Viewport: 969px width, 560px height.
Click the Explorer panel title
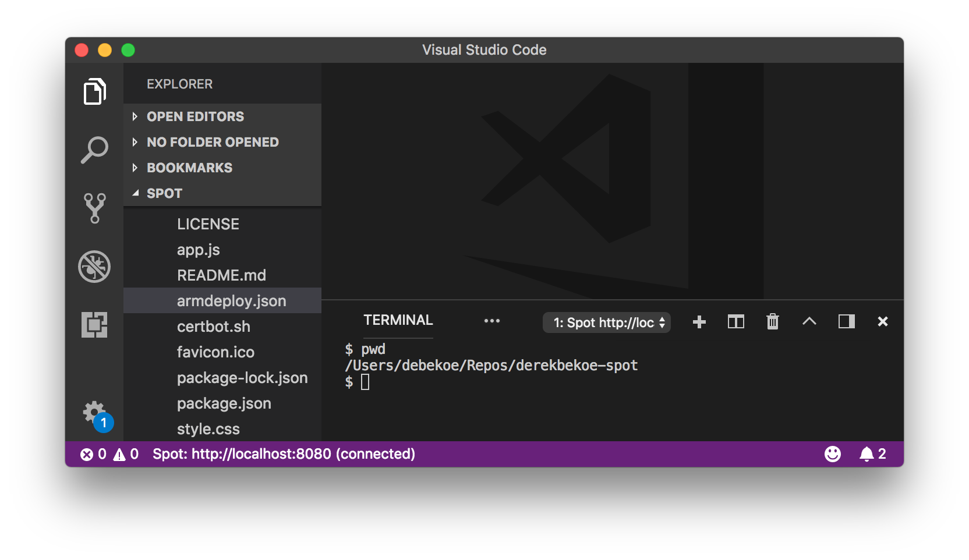click(179, 84)
